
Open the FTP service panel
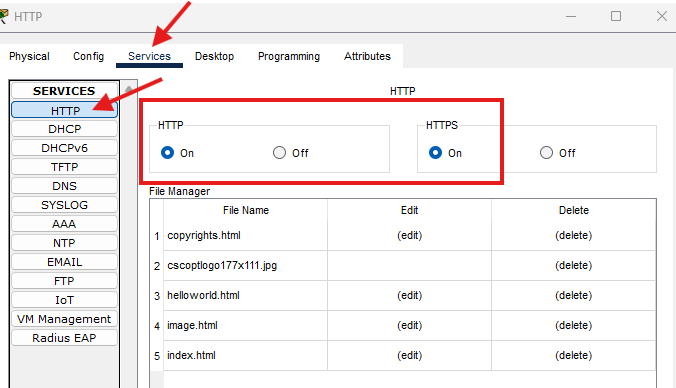click(x=64, y=281)
